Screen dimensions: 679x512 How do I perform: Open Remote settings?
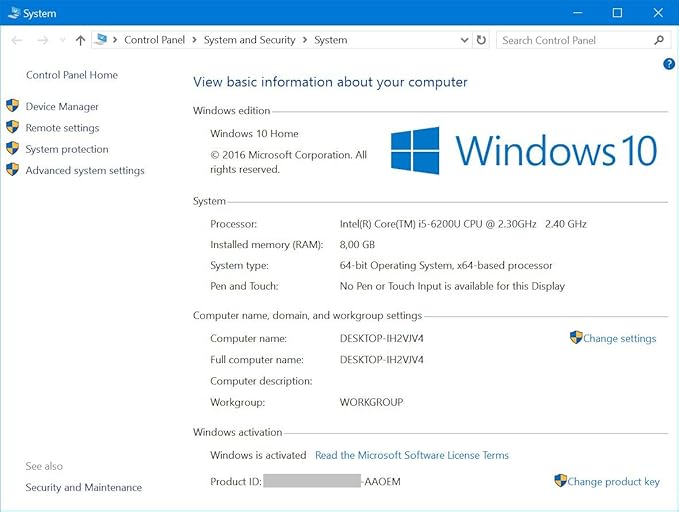coord(62,128)
